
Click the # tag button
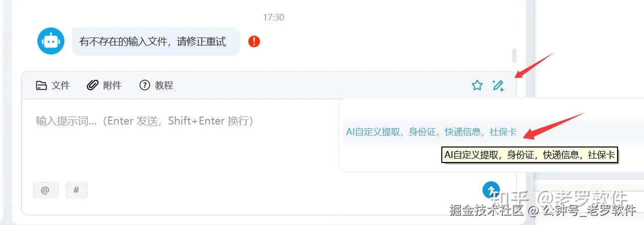[x=76, y=190]
